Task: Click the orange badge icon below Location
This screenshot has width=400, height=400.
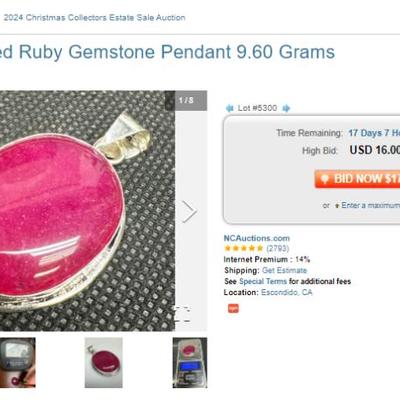Action: (233, 308)
